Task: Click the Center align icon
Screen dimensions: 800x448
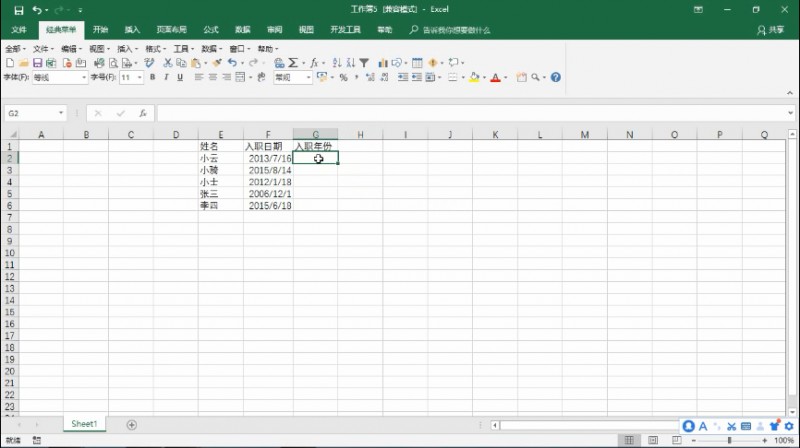Action: (213, 78)
